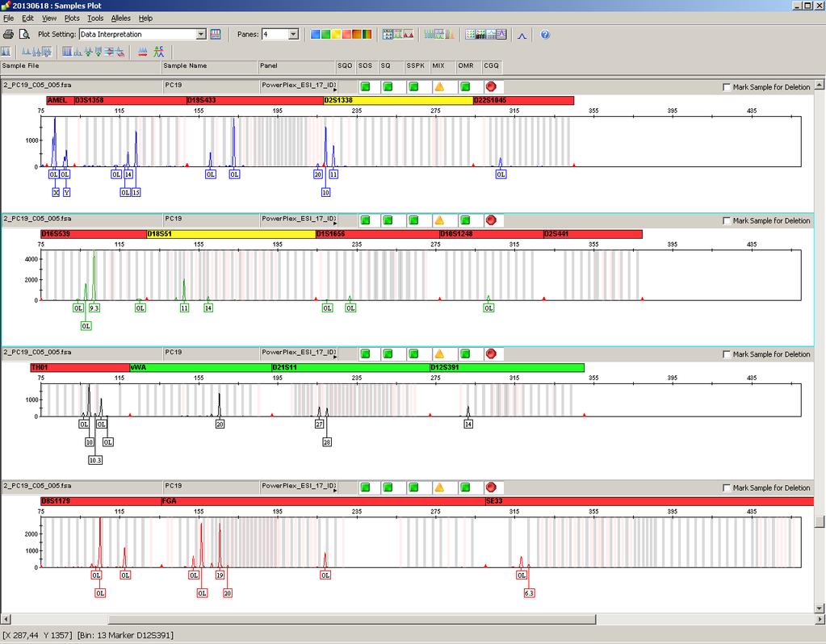Image resolution: width=826 pixels, height=644 pixels.
Task: Click the D18S51 yellow marker header
Action: 231,234
